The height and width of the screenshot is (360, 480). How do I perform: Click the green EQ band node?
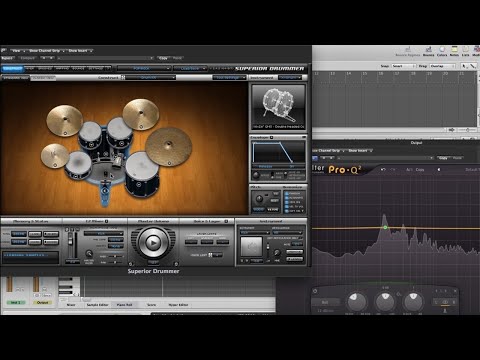pyautogui.click(x=385, y=227)
